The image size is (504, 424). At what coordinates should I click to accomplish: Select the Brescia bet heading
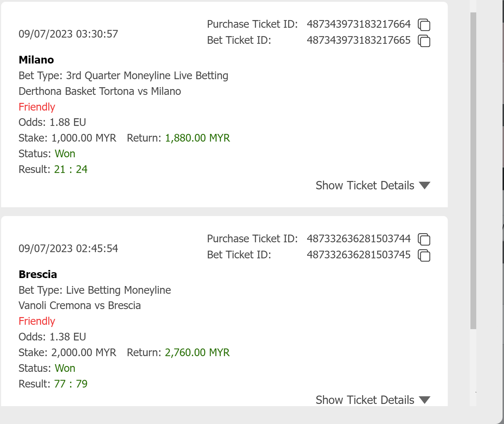coord(38,274)
